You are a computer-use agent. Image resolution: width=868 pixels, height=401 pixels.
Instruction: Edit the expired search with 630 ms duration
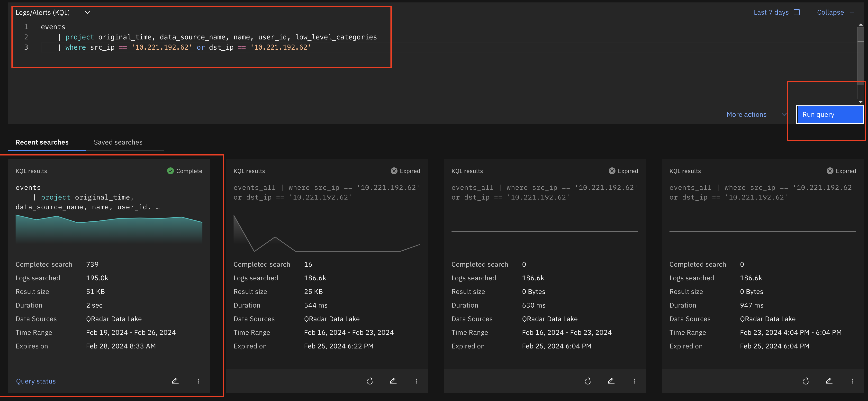click(x=611, y=381)
